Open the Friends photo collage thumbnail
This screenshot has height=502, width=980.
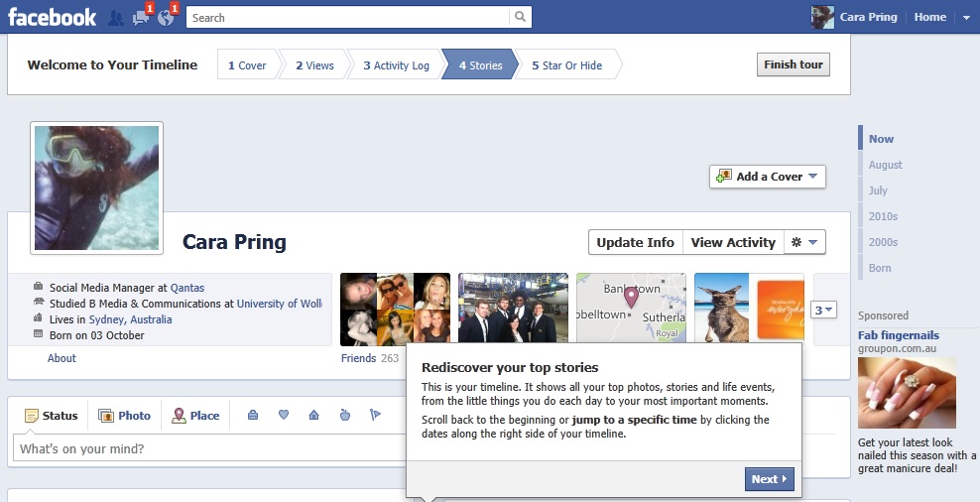pyautogui.click(x=395, y=310)
